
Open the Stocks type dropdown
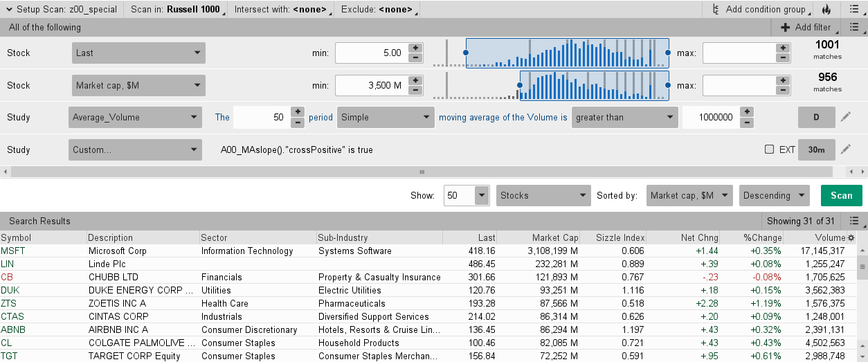[544, 195]
